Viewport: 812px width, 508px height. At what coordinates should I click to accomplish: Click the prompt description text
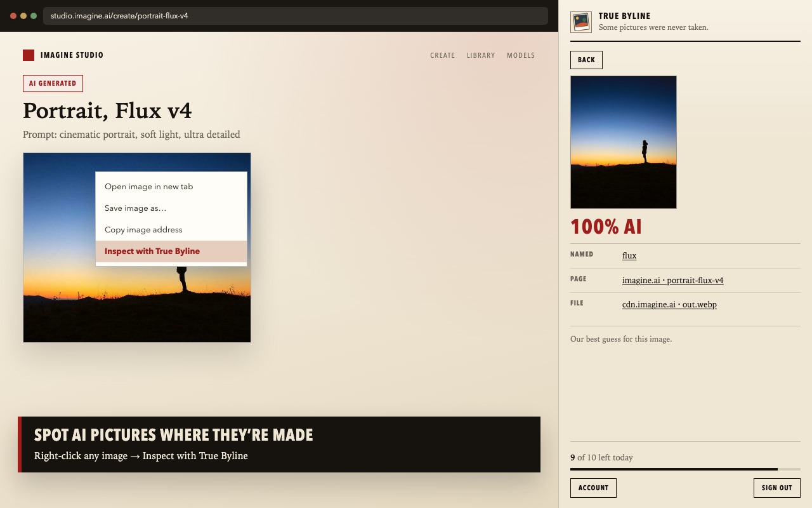tap(131, 135)
